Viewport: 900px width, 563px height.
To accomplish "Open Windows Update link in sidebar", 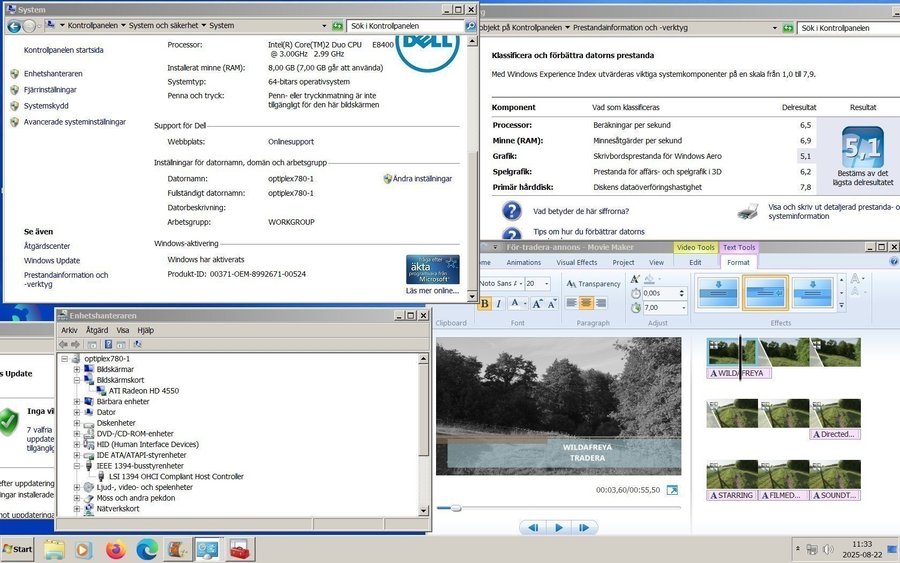I will pos(53,261).
